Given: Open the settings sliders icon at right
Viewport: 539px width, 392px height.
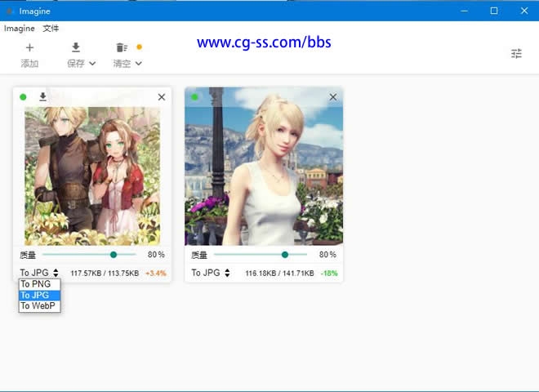Looking at the screenshot, I should [x=516, y=53].
